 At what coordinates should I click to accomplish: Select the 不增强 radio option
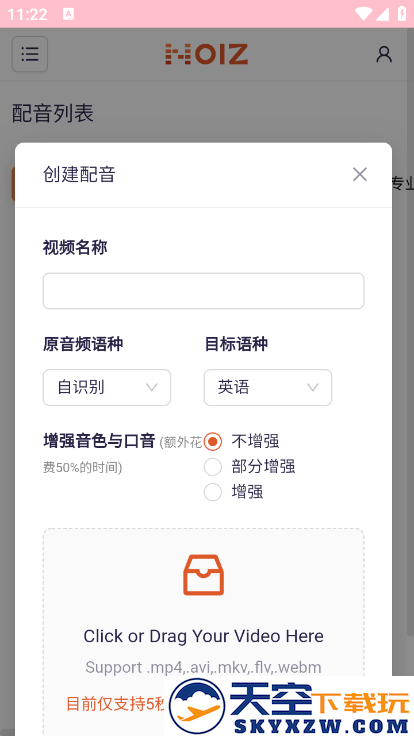tap(213, 441)
